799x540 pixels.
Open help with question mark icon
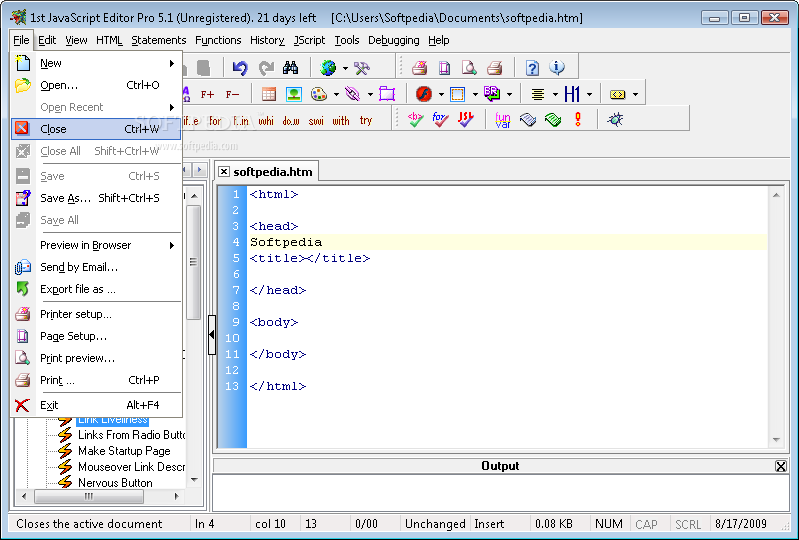532,68
